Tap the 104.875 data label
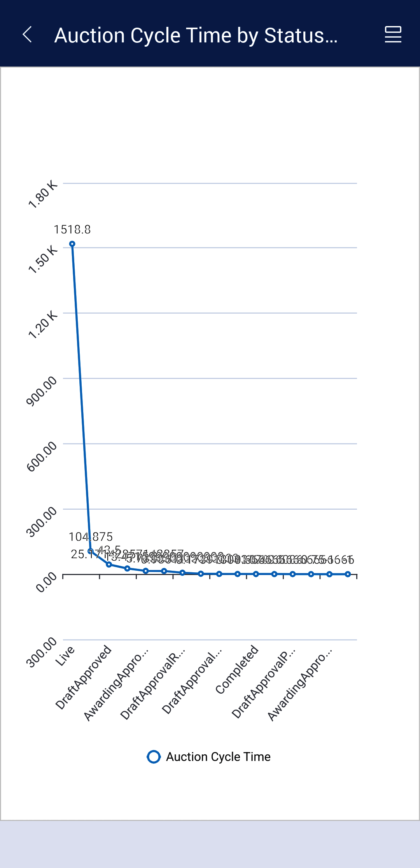 coord(91,537)
